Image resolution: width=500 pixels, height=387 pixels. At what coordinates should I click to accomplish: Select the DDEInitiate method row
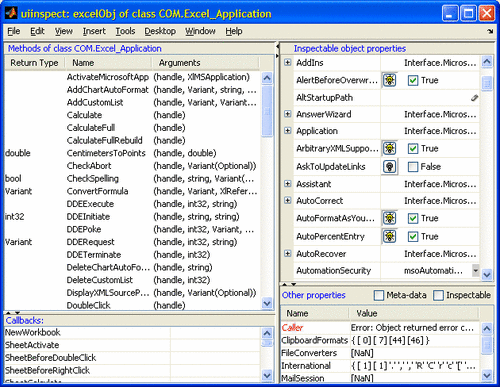click(x=132, y=216)
